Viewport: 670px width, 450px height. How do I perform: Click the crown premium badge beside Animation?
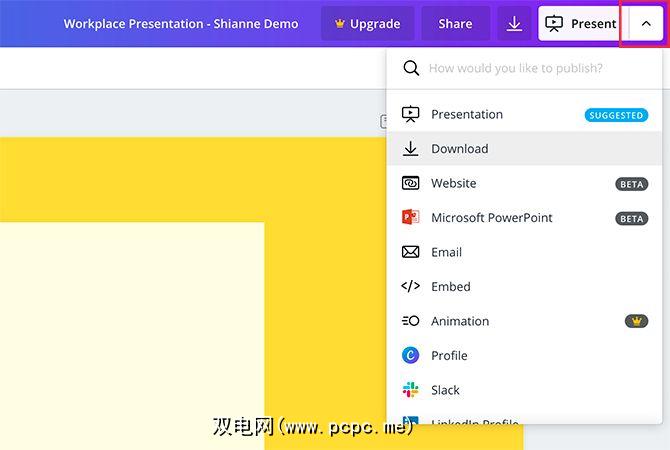tap(636, 321)
